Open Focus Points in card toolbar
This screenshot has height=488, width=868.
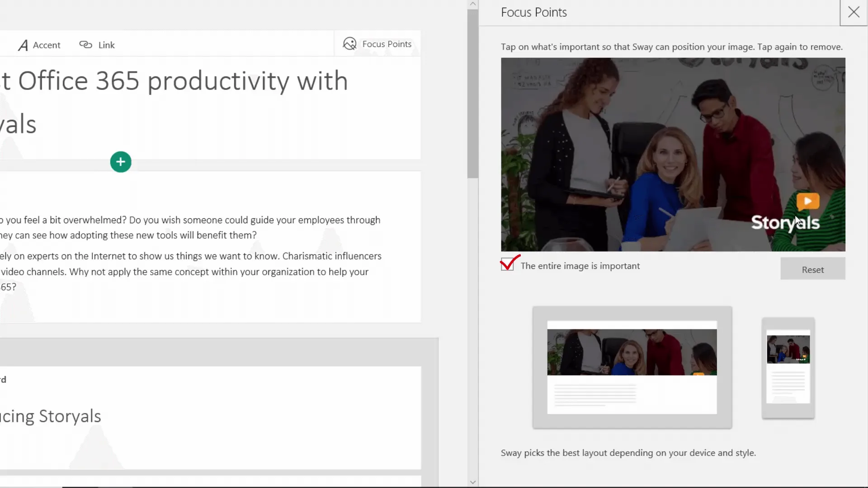coord(377,44)
